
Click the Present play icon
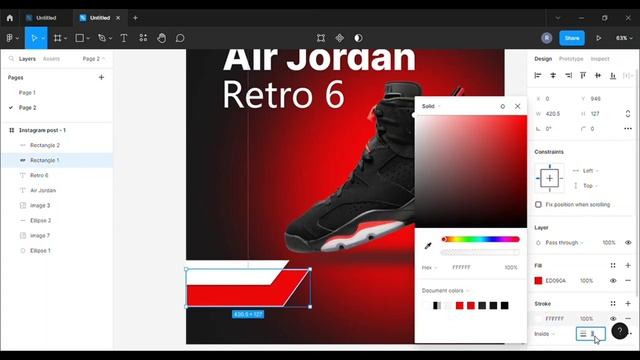[x=598, y=38]
